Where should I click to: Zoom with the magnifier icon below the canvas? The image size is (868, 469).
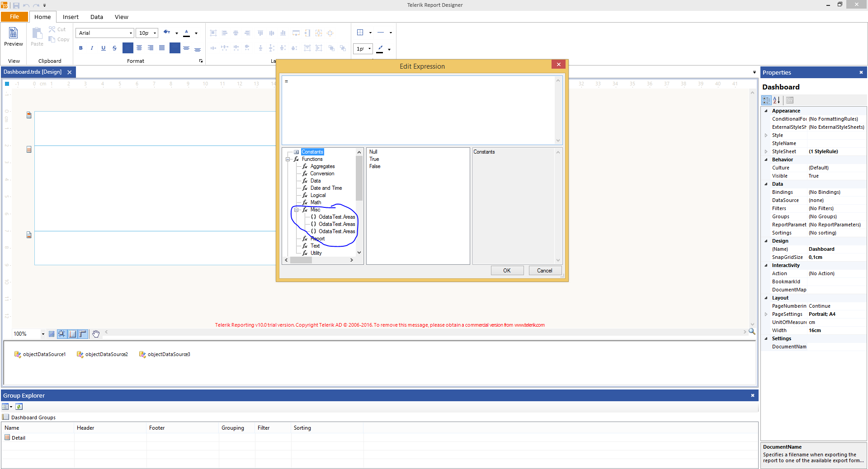[752, 332]
